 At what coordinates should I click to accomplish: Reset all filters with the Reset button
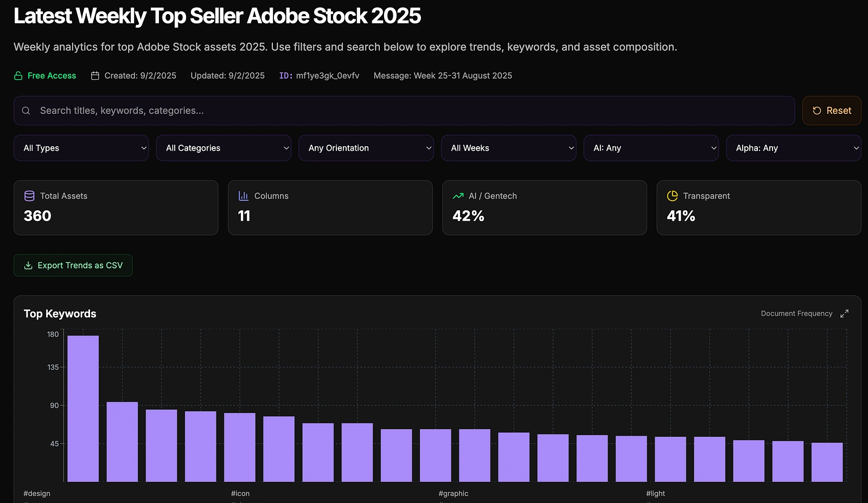pos(832,111)
